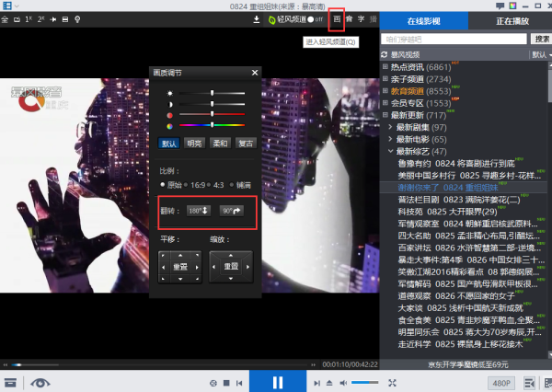The width and height of the screenshot is (552, 392).
Task: Flip video with the 180° button
Action: pyautogui.click(x=199, y=211)
